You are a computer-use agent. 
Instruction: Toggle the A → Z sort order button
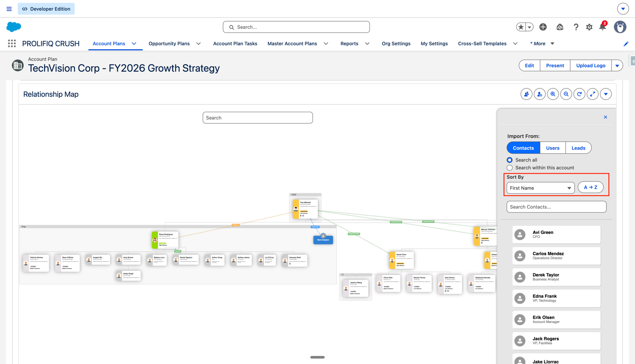coord(591,187)
